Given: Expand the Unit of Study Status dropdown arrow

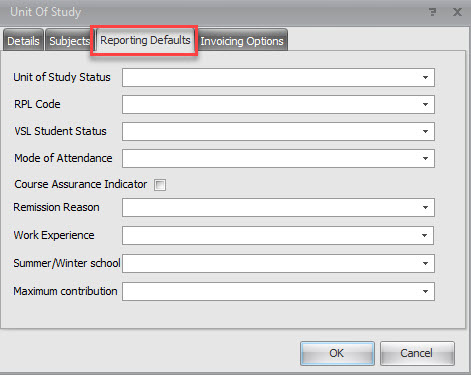Looking at the screenshot, I should pyautogui.click(x=425, y=78).
